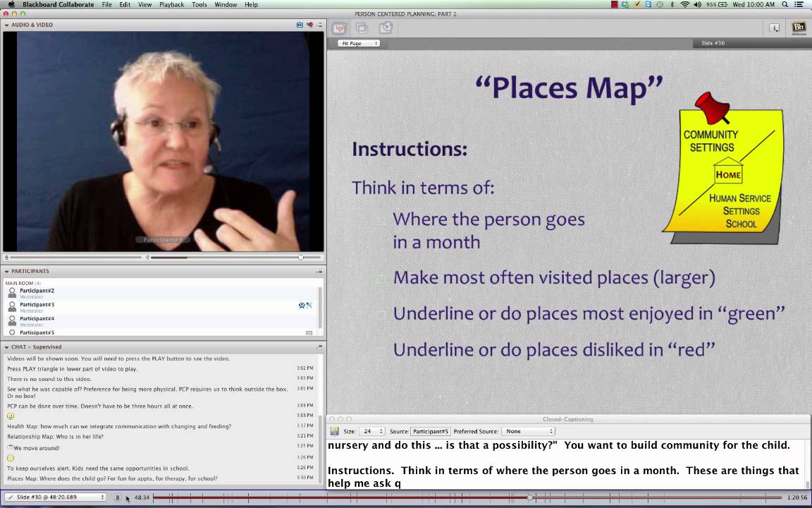The height and width of the screenshot is (508, 812).
Task: Click Participant#5 closed-caption status icon
Action: tap(309, 333)
